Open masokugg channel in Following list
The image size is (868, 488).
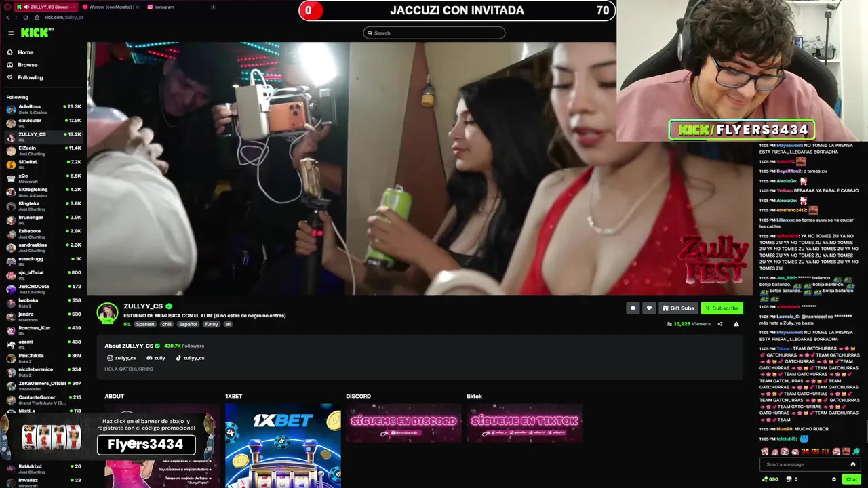click(43, 261)
